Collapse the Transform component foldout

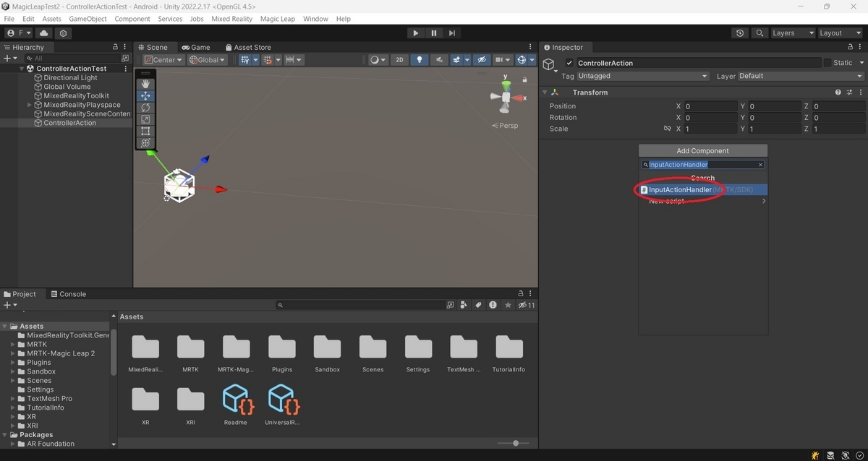[x=545, y=92]
